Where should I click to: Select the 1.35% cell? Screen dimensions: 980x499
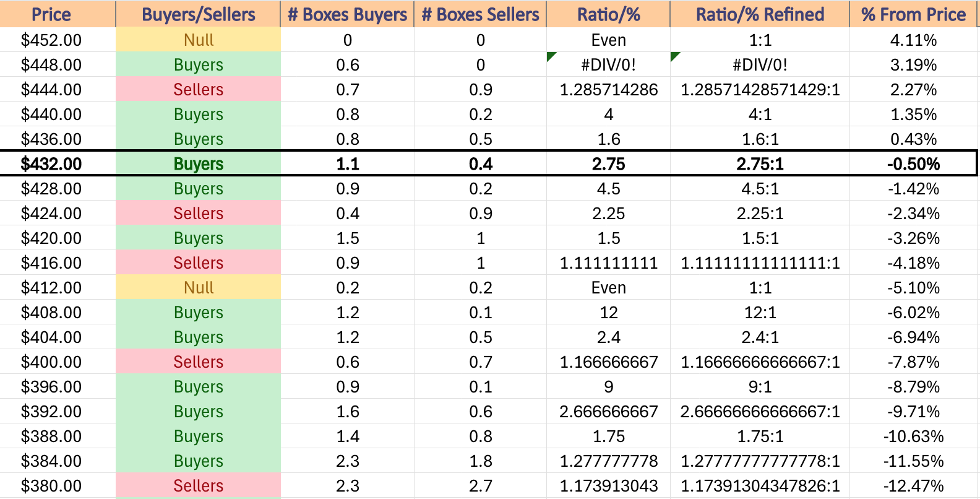[x=913, y=114]
